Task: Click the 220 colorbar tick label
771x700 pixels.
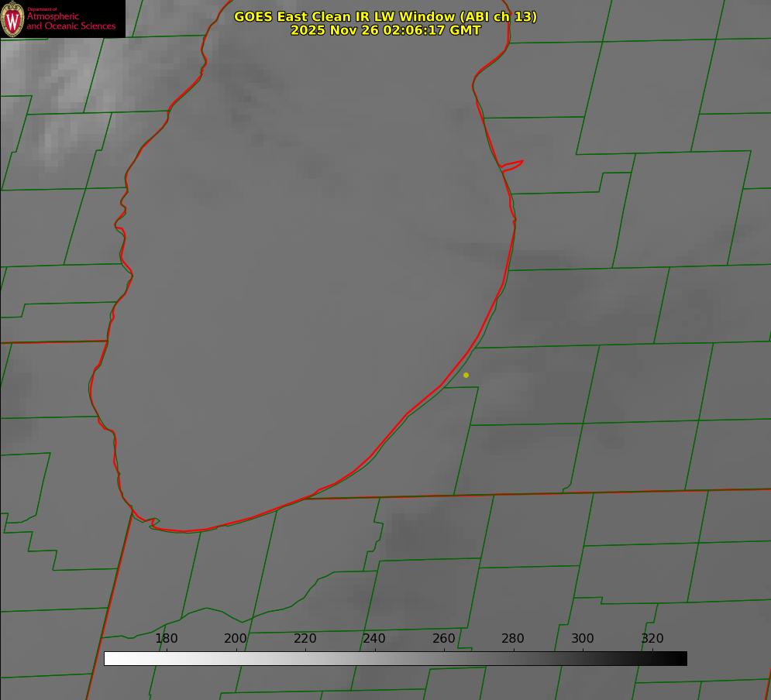Action: (x=305, y=638)
